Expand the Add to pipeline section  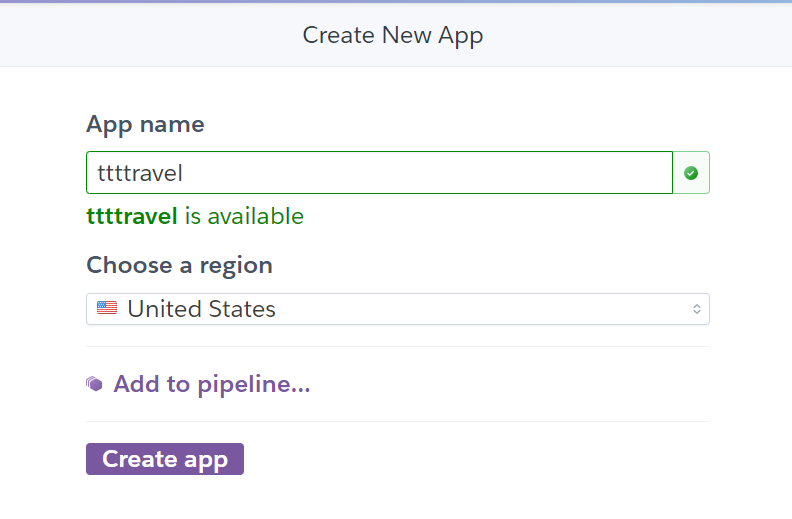[211, 384]
